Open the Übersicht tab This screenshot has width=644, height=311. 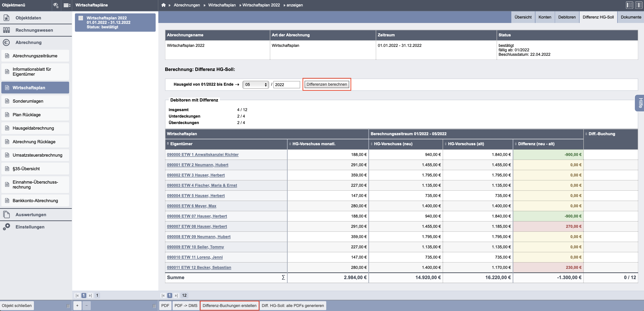pyautogui.click(x=523, y=17)
